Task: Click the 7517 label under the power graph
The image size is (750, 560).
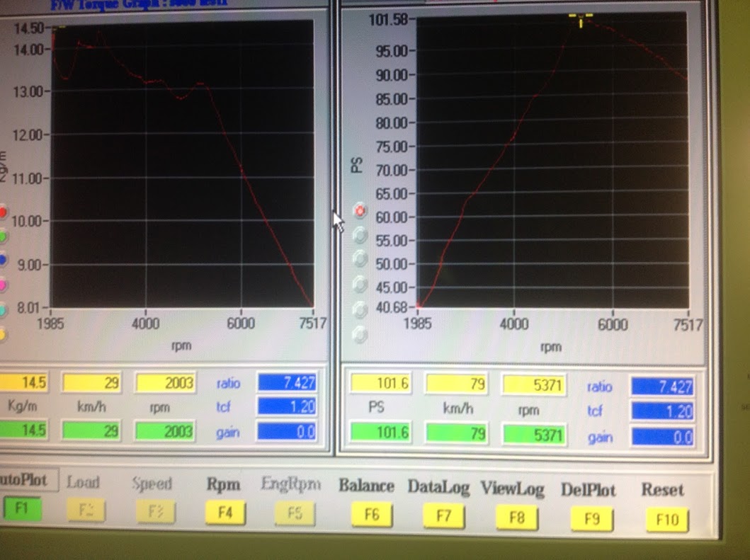Action: [x=688, y=325]
